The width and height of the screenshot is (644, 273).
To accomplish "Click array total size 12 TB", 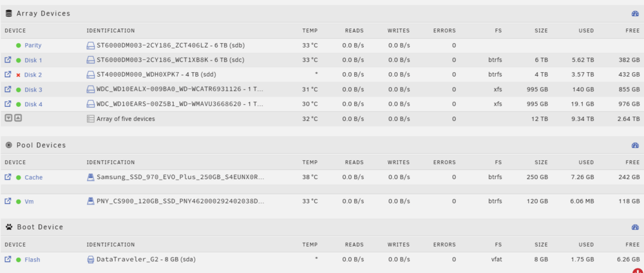I will coord(540,119).
